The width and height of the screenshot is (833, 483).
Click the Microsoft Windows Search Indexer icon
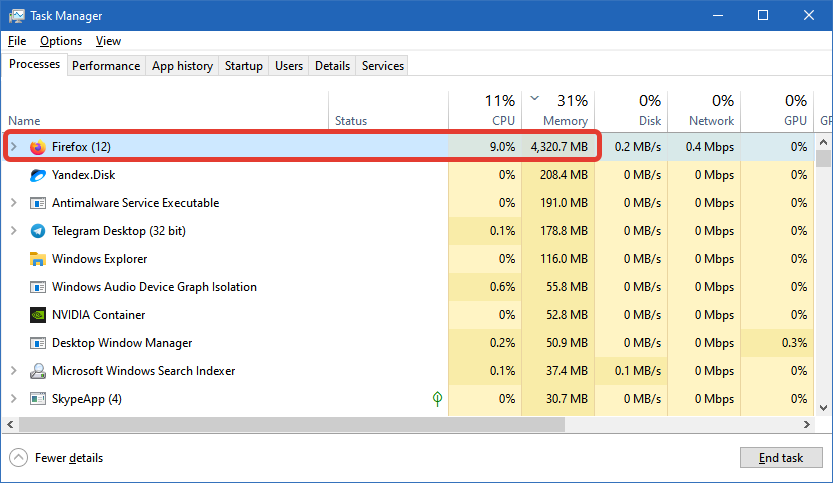pyautogui.click(x=38, y=371)
